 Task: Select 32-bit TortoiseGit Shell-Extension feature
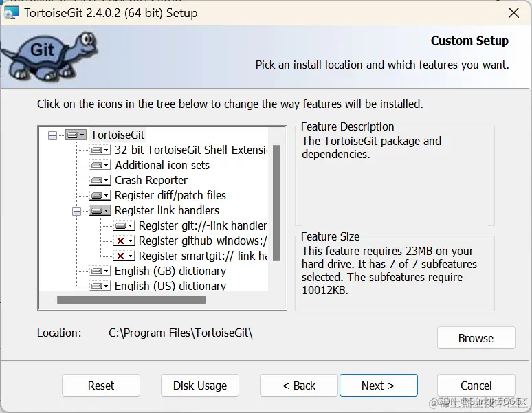tap(191, 150)
